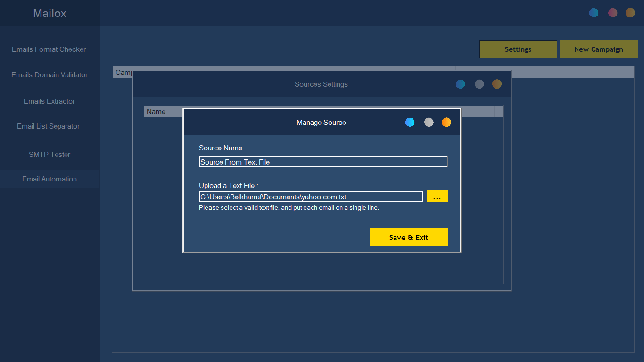Click the gray circle in Manage Source dialog
Screen dimensions: 644x362
coord(429,122)
